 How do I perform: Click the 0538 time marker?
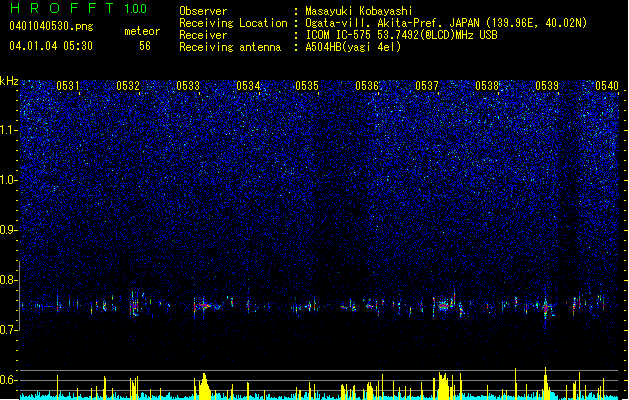pos(487,86)
